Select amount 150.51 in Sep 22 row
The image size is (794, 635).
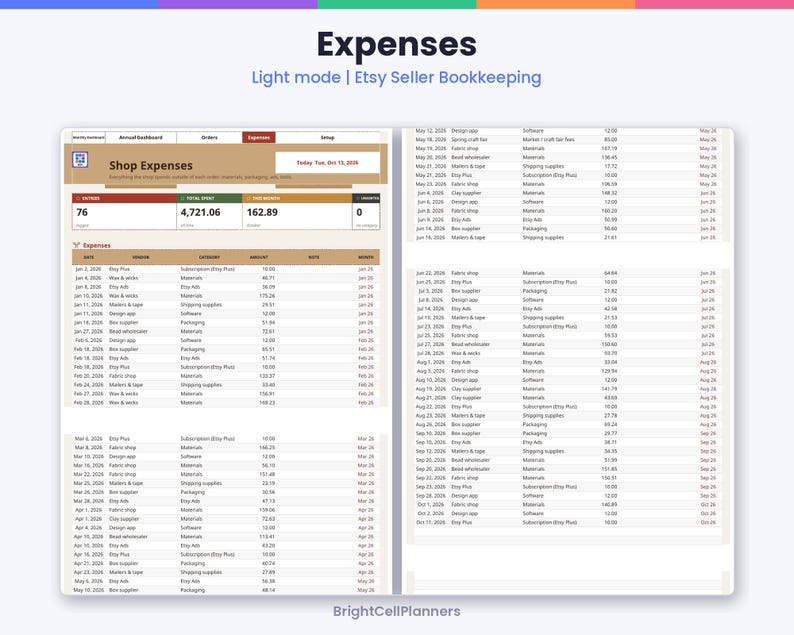609,478
